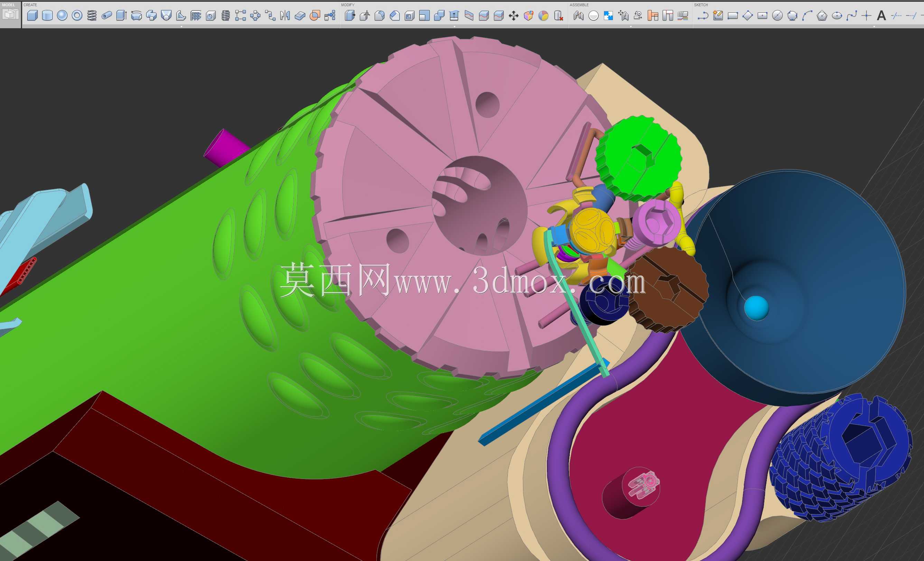Click the cyan sphere inside blue cone

click(x=756, y=308)
